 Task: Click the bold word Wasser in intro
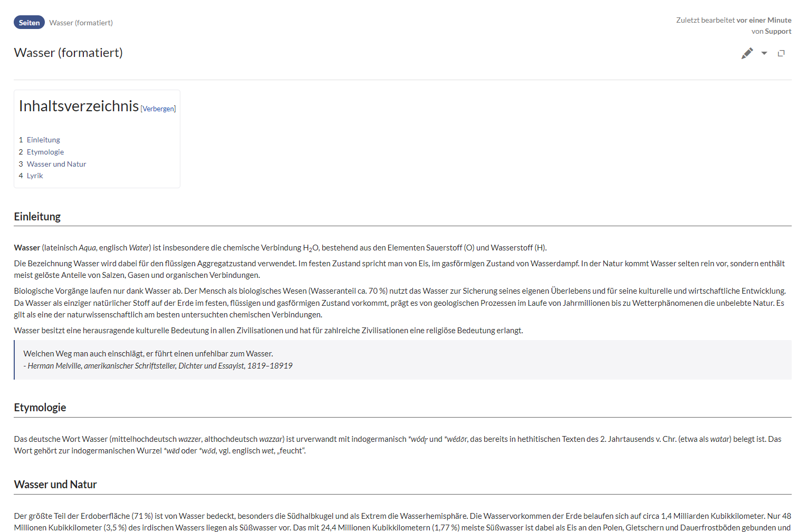pyautogui.click(x=27, y=248)
